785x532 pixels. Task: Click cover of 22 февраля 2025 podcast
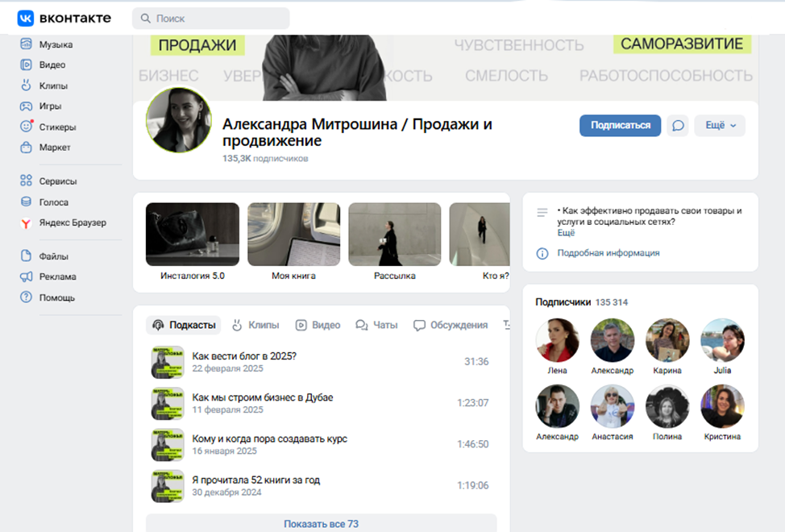coord(168,362)
